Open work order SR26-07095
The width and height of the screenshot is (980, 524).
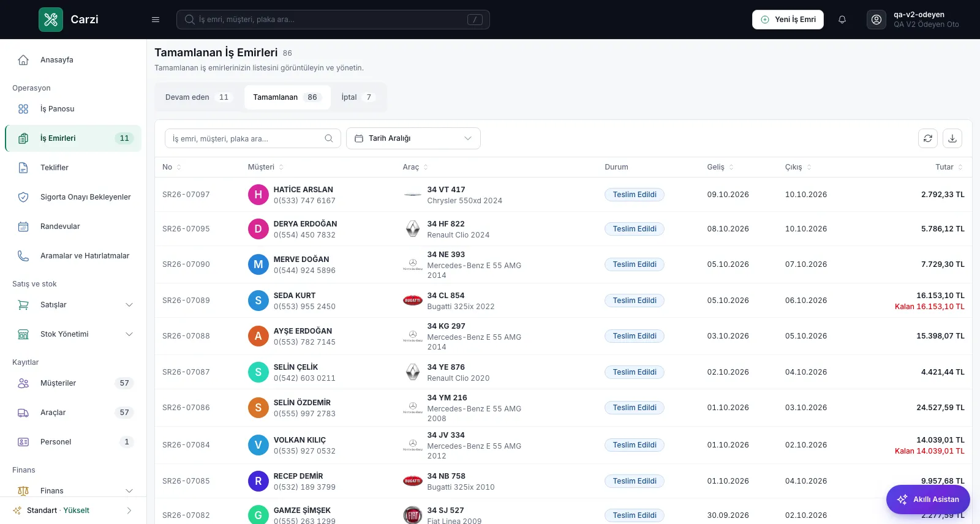186,229
